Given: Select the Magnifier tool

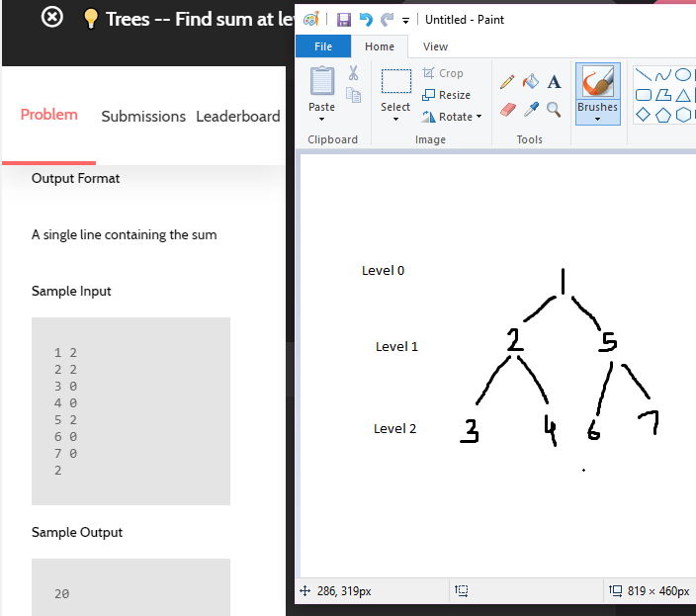Looking at the screenshot, I should click(554, 109).
